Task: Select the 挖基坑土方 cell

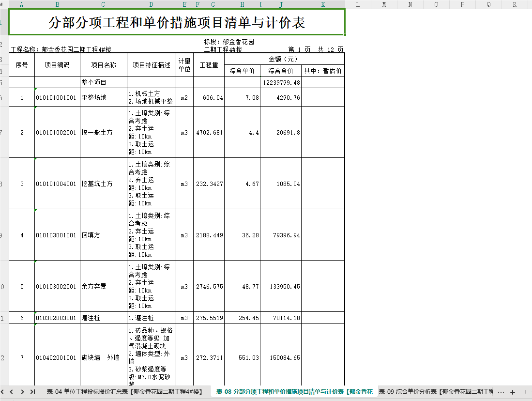Action: (104, 184)
